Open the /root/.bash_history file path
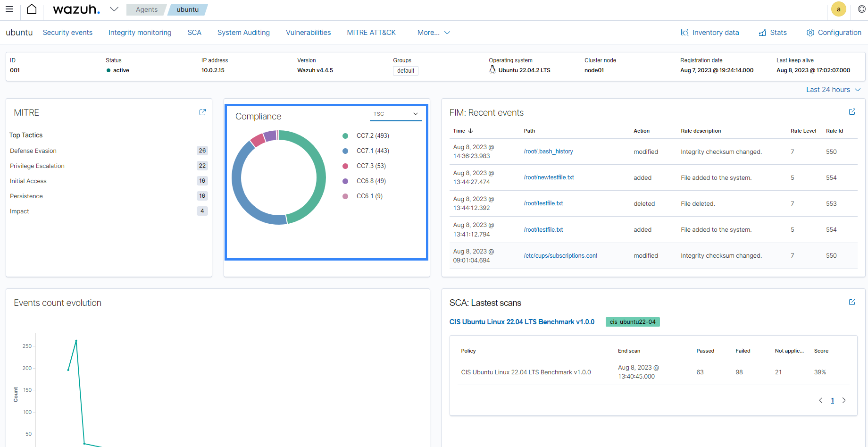The image size is (868, 447). point(548,152)
